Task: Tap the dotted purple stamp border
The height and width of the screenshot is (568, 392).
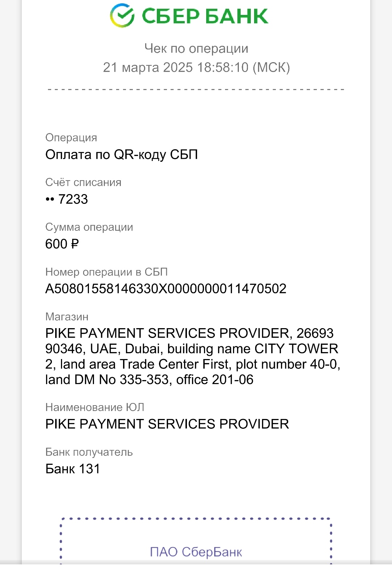Action: [196, 519]
